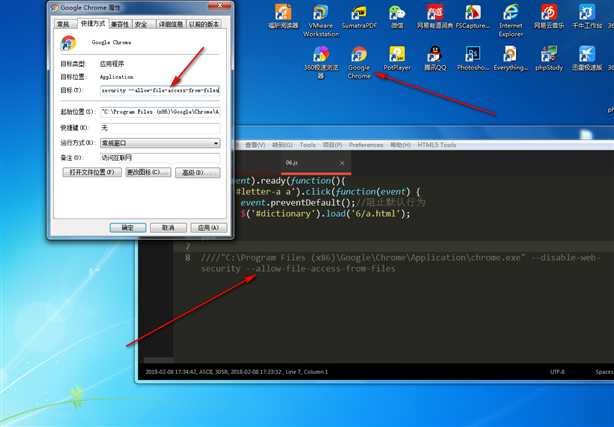Open the 网易有道词典 desktop icon
Image resolution: width=614 pixels, height=427 pixels.
click(435, 17)
